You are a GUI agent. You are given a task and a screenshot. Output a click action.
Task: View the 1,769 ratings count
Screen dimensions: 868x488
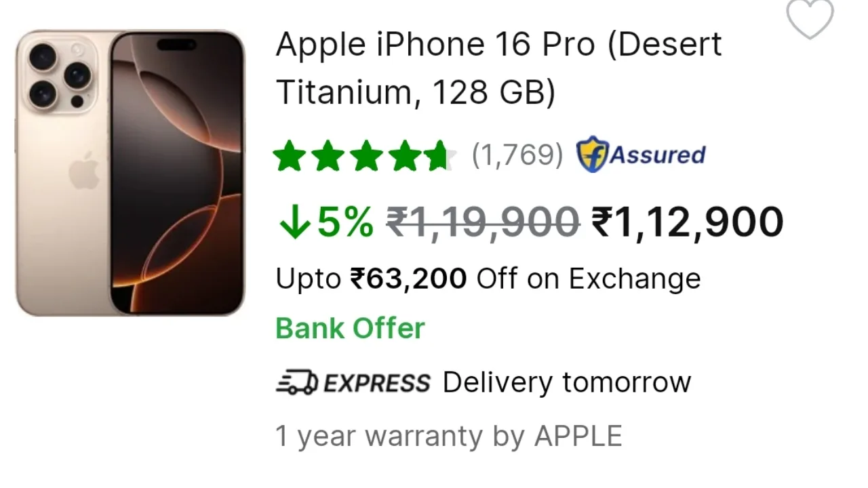point(517,155)
